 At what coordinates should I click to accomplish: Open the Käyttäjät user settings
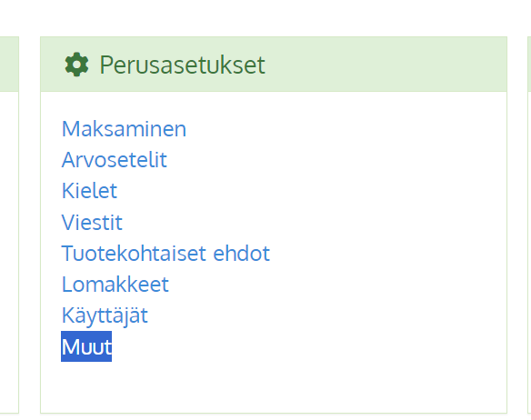point(105,315)
